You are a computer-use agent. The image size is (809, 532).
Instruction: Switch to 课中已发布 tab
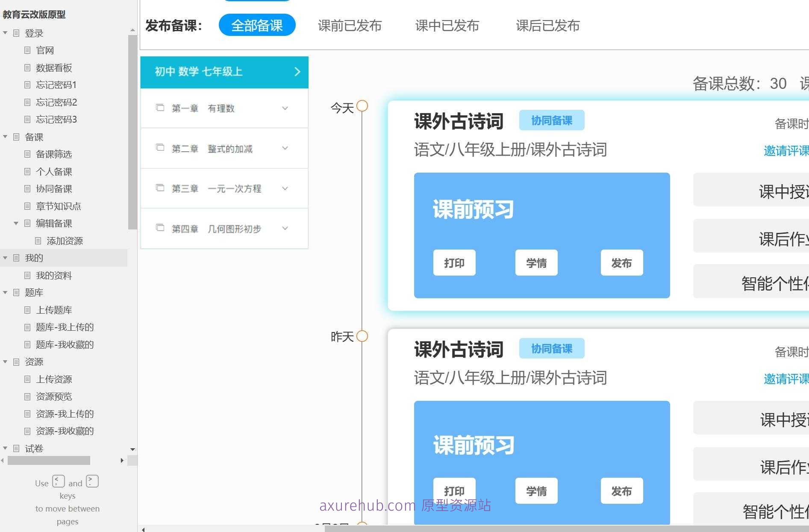tap(447, 26)
